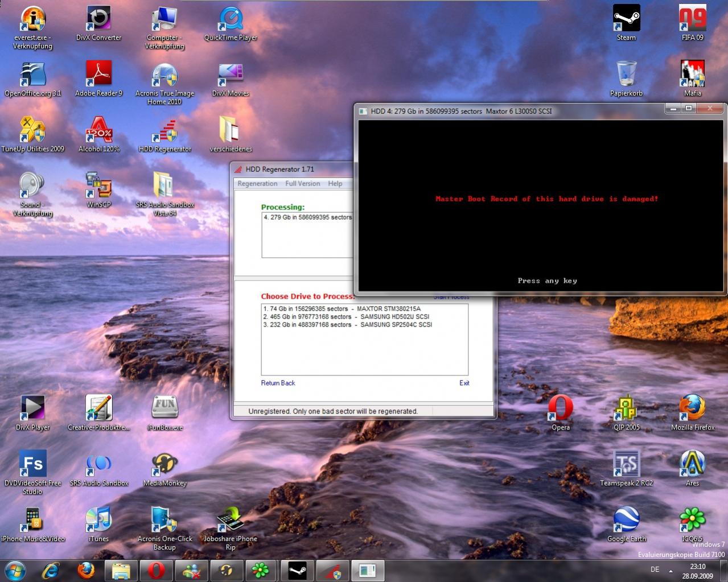Click the Press any key prompt
Image resolution: width=728 pixels, height=582 pixels.
click(x=547, y=280)
